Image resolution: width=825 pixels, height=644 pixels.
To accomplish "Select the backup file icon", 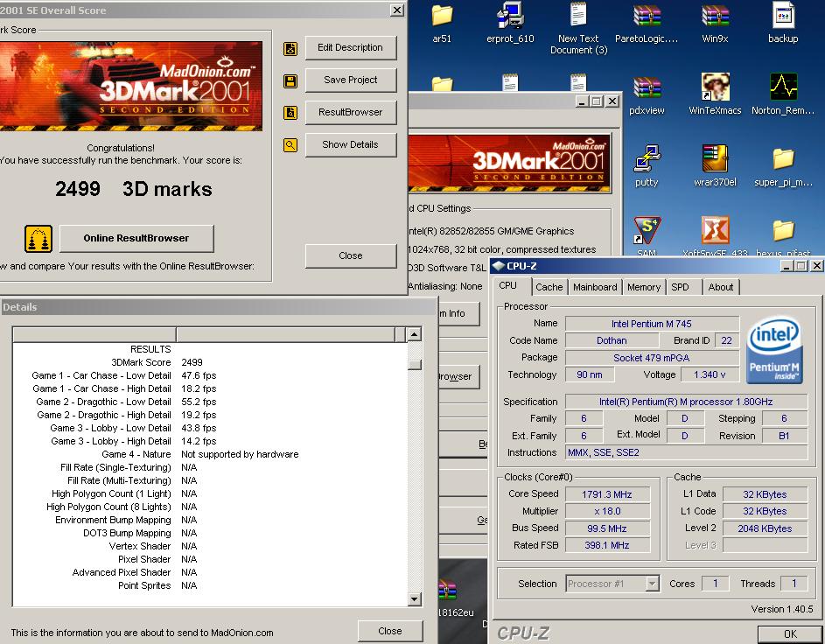I will (x=783, y=16).
